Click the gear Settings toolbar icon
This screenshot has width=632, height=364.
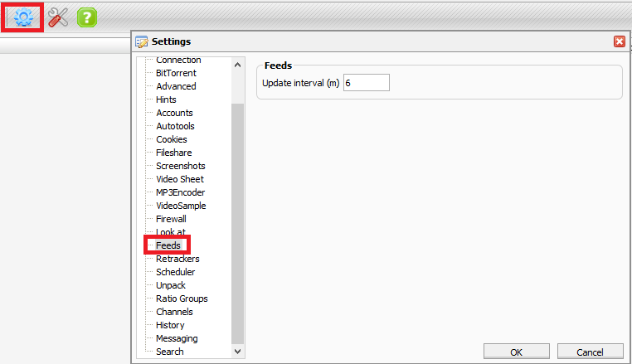(23, 17)
